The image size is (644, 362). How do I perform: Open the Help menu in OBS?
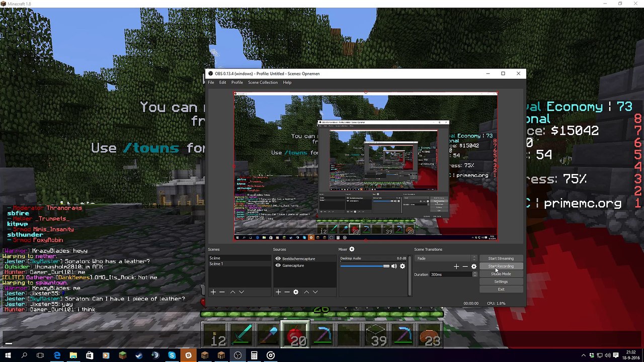click(x=287, y=82)
